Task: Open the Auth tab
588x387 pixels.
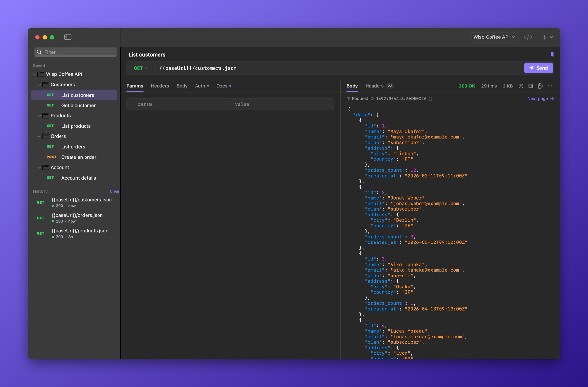Action: click(x=202, y=86)
